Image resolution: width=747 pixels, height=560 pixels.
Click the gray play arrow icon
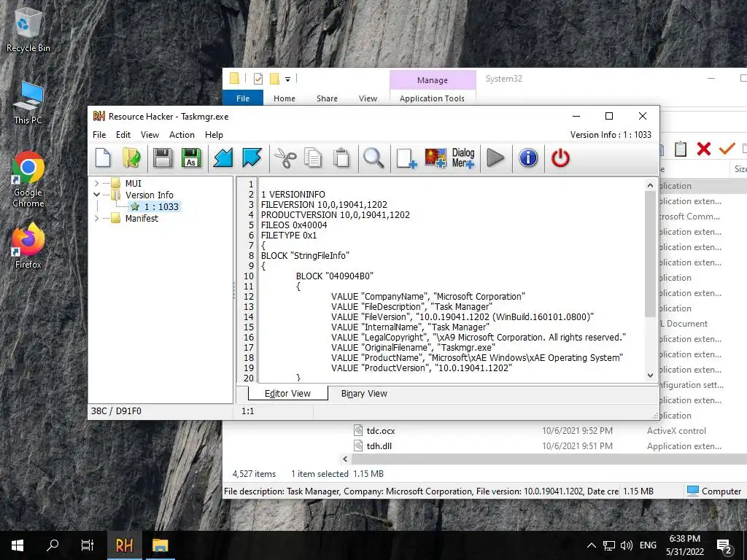click(495, 158)
